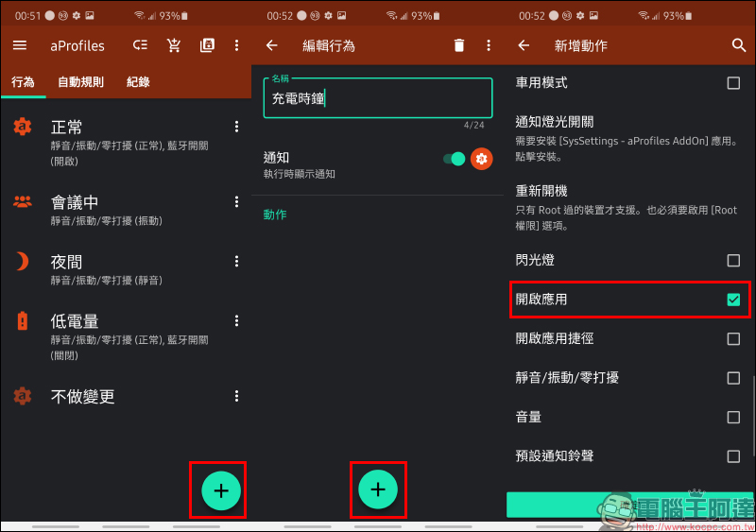The image size is (756, 532).
Task: Add a new profile with plus button
Action: coord(221,490)
